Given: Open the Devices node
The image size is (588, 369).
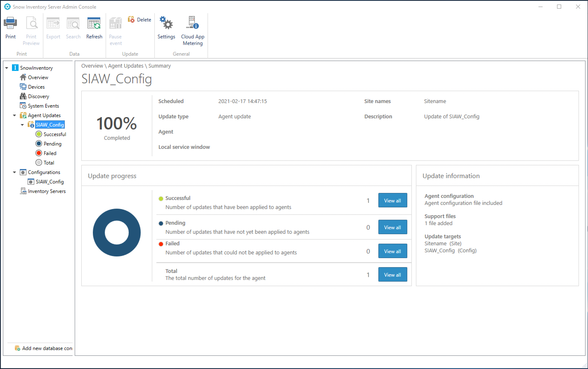Looking at the screenshot, I should tap(32, 87).
